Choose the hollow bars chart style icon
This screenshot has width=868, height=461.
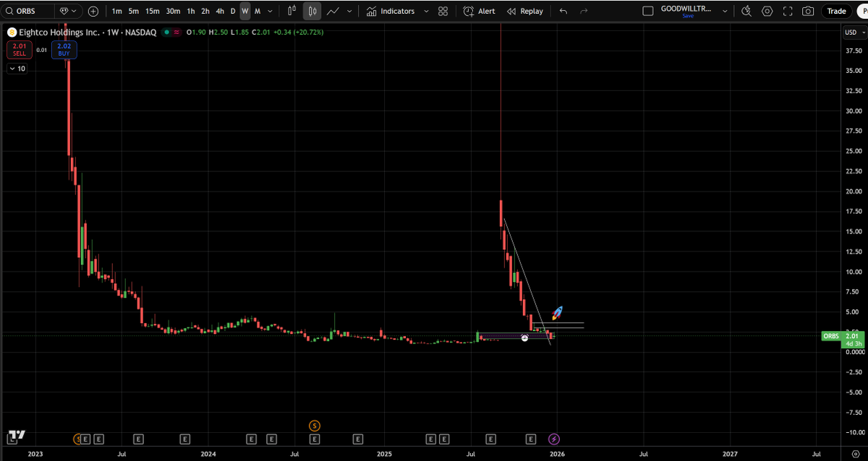(x=292, y=11)
